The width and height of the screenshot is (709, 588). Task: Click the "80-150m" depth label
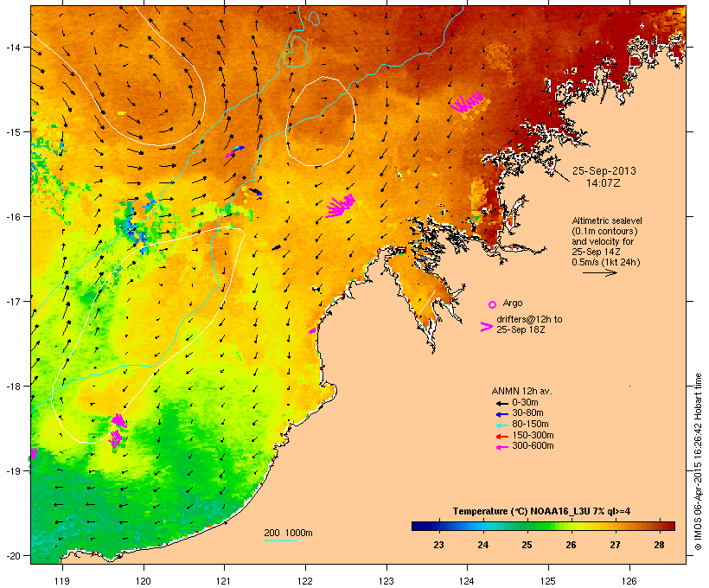(x=530, y=425)
